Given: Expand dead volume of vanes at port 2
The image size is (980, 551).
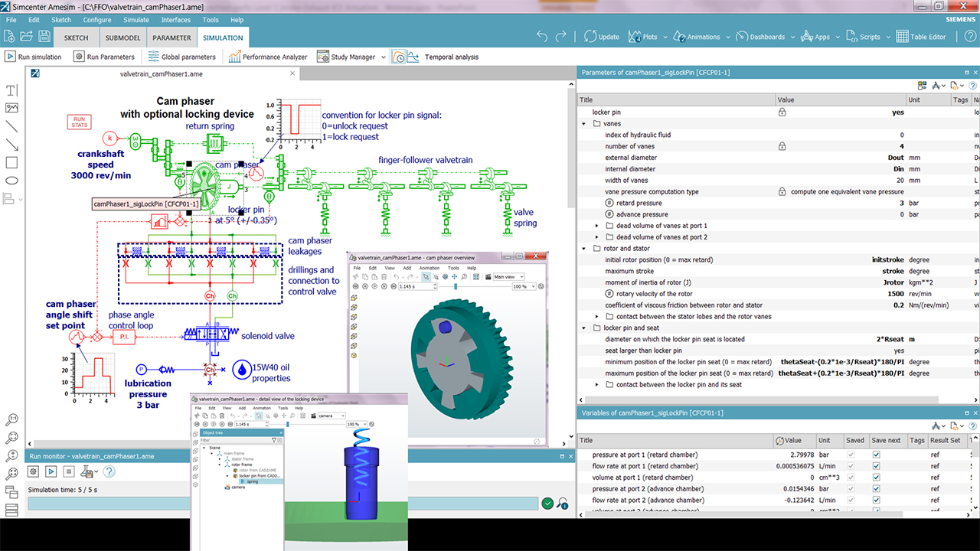Looking at the screenshot, I should [598, 237].
